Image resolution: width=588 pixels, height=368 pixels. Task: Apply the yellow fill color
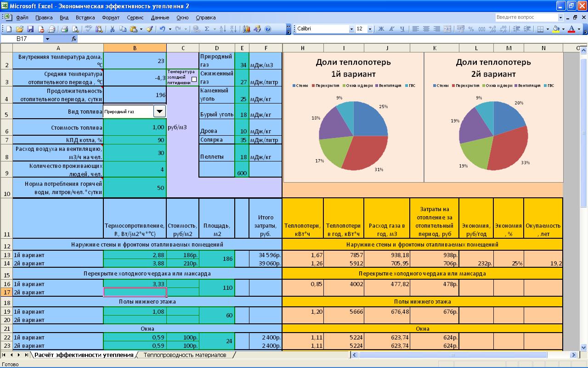556,29
